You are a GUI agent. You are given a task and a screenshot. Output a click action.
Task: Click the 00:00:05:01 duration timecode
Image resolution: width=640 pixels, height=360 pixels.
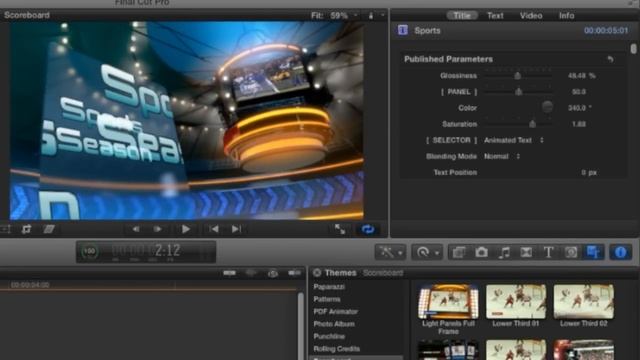pyautogui.click(x=606, y=31)
